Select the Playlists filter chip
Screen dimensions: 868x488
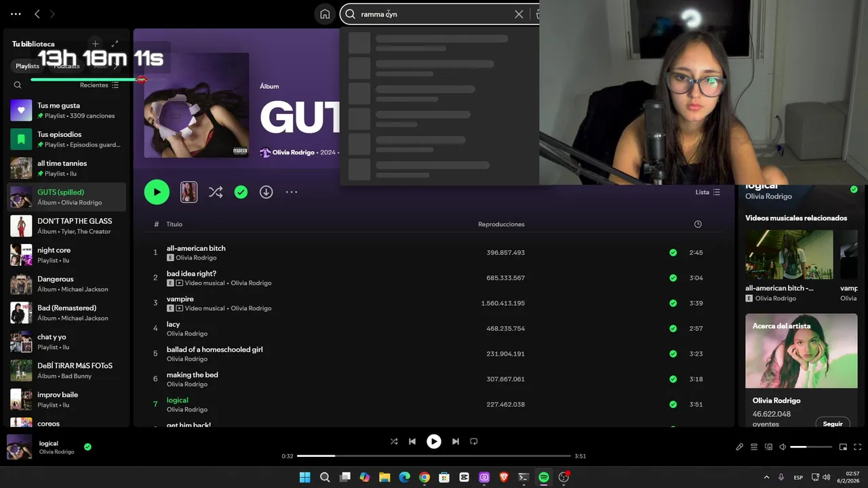[x=28, y=66]
